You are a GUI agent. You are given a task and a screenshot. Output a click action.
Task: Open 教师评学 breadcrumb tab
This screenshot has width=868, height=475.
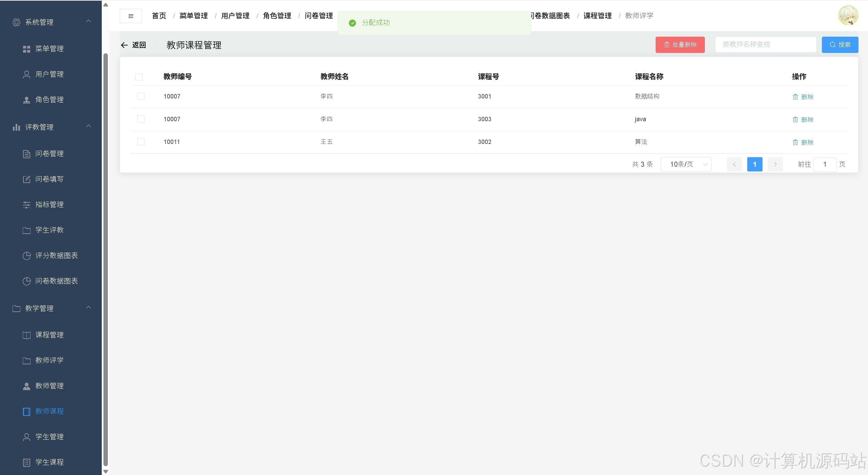tap(639, 16)
